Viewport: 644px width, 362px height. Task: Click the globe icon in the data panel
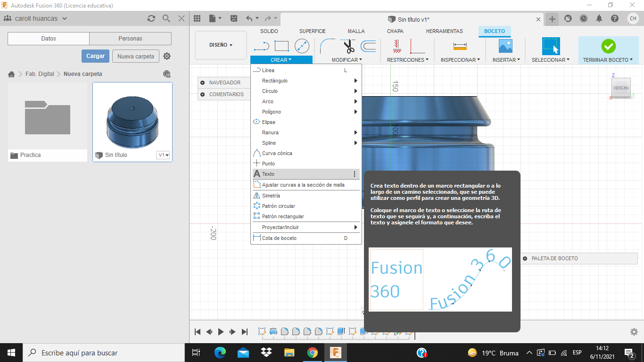(166, 74)
